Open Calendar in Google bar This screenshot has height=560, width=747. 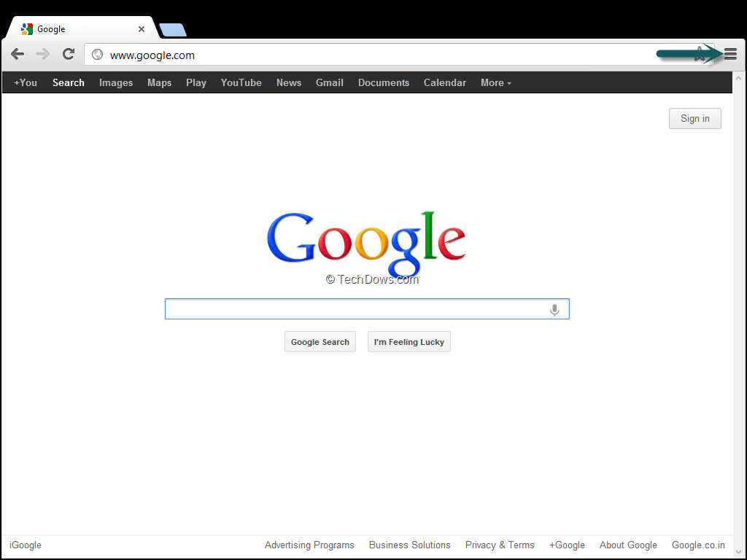point(444,82)
